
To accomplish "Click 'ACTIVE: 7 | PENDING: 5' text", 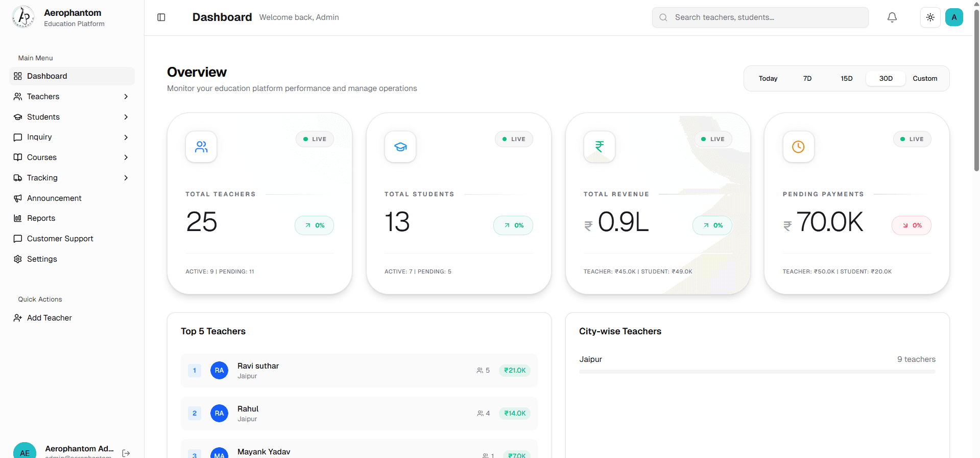I will (418, 271).
